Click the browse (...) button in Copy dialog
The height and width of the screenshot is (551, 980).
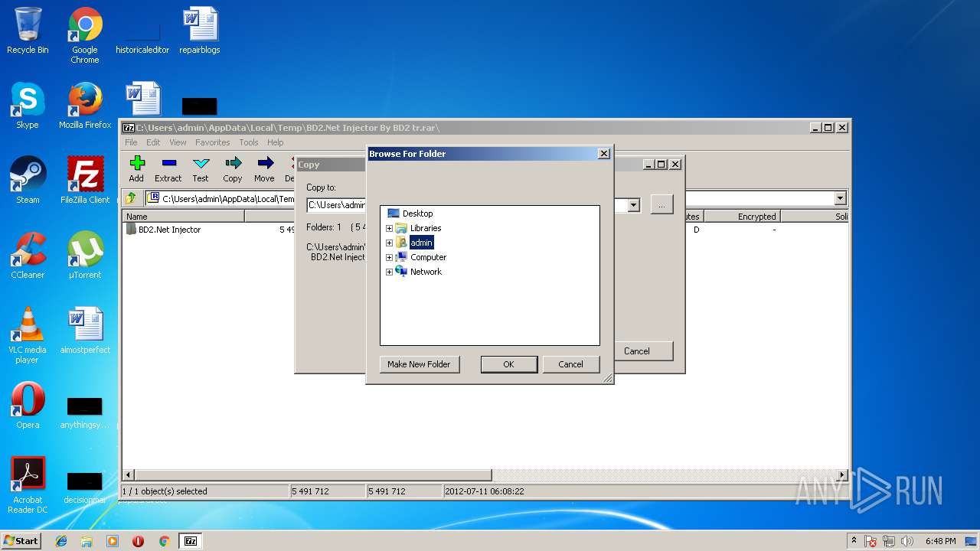point(661,204)
